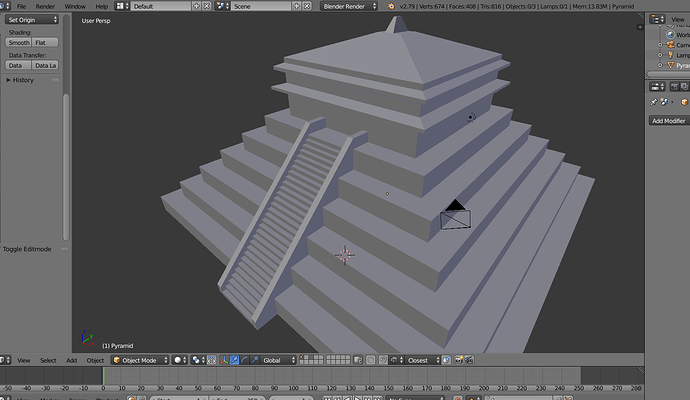Viewport: 690px width, 400px height.
Task: Click the lamp object in the viewport
Action: click(471, 117)
